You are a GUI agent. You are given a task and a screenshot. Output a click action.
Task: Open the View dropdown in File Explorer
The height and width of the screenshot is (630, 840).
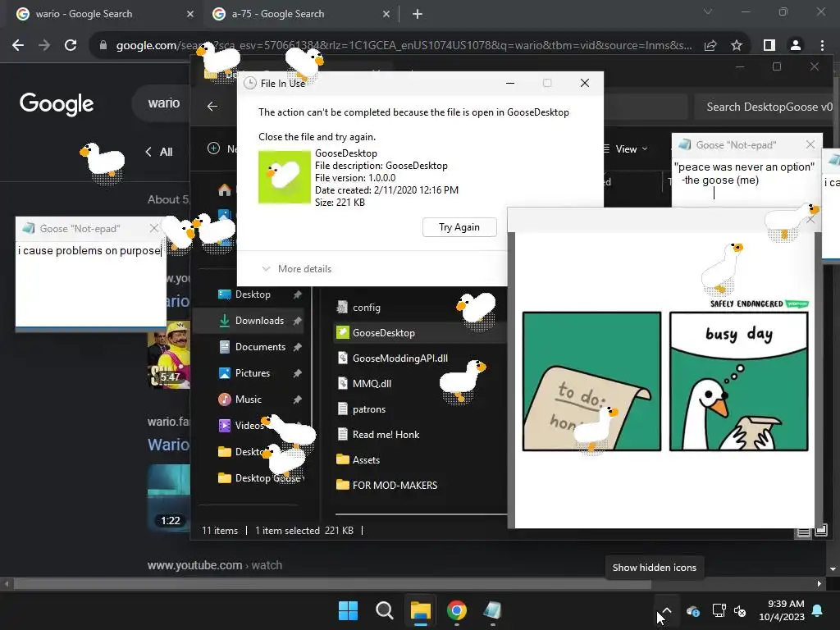point(626,149)
